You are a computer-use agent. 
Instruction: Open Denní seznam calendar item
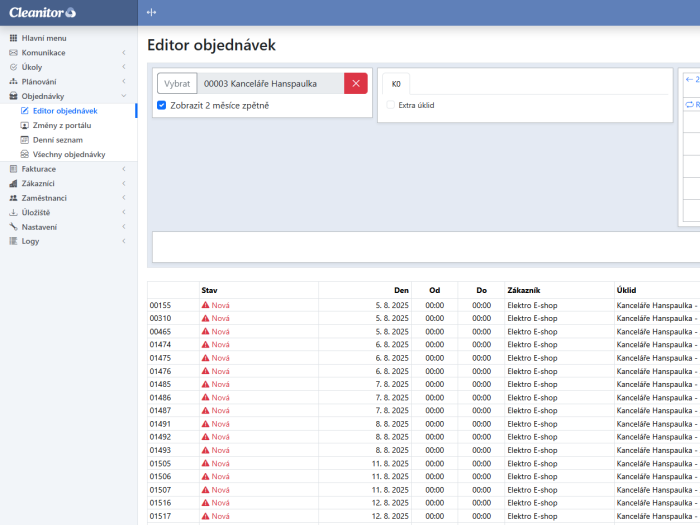(x=57, y=140)
